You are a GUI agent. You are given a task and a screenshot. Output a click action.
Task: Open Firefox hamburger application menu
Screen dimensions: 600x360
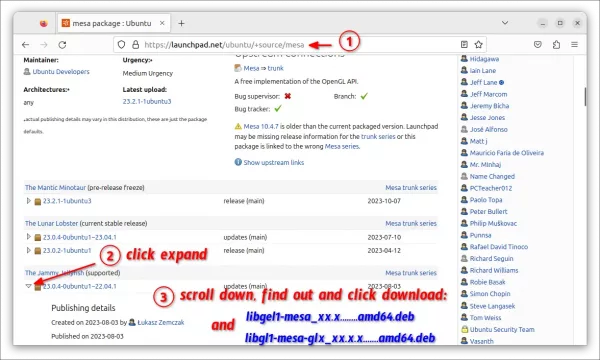pos(574,44)
